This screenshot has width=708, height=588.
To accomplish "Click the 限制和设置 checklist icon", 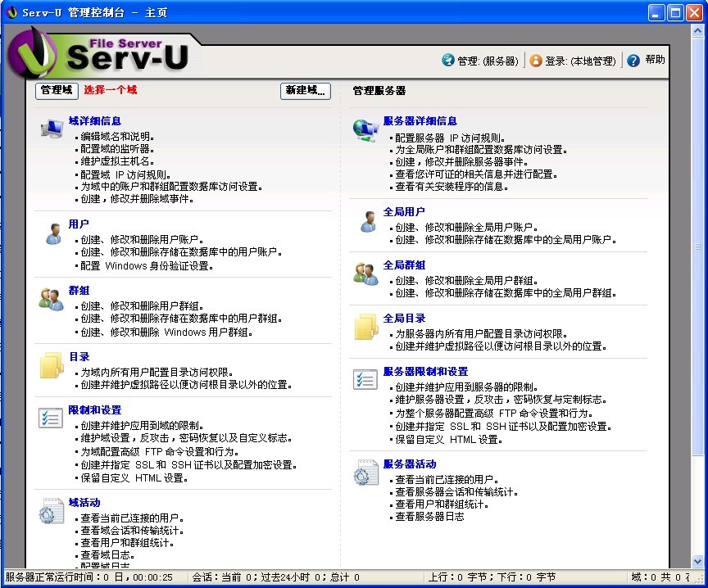I will tap(51, 418).
